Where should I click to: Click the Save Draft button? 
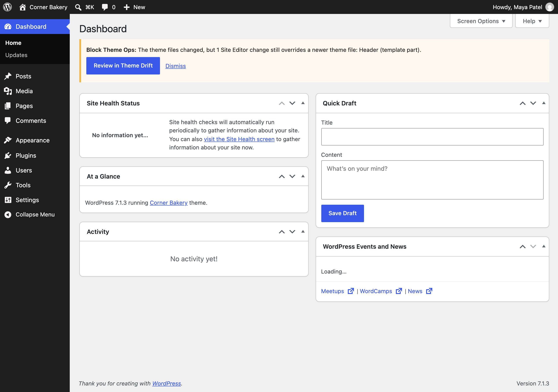[342, 213]
